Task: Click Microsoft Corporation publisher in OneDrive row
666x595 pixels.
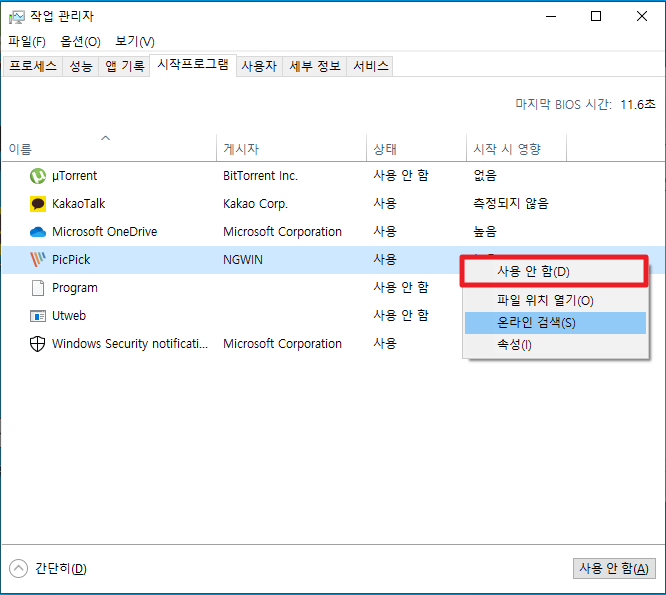Action: coord(282,232)
